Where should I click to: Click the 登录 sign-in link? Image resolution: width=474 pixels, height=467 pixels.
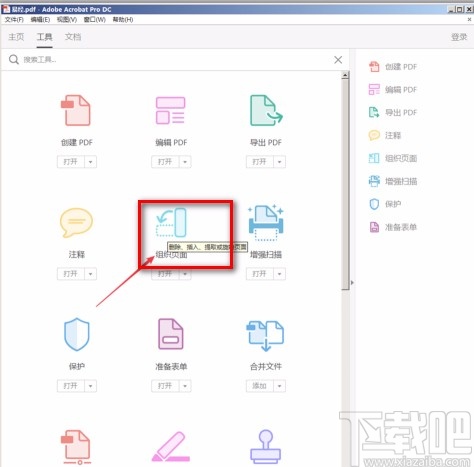coord(459,37)
